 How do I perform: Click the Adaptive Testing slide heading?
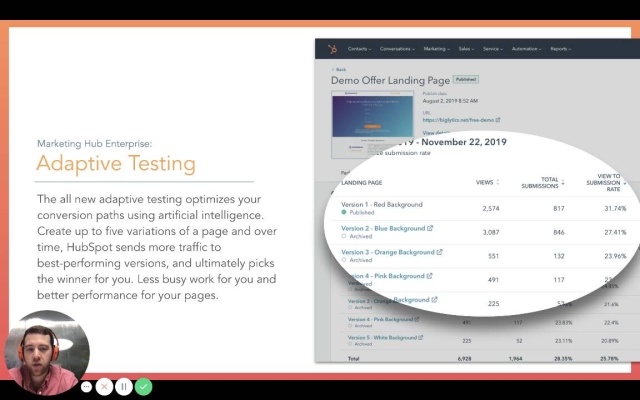pos(116,163)
